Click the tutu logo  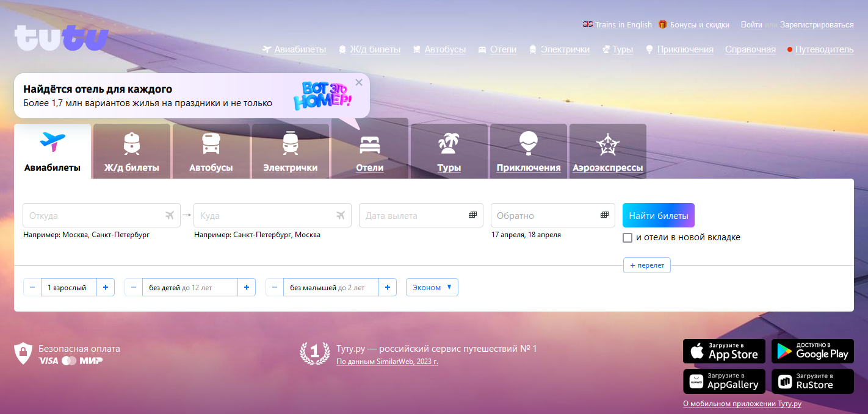62,38
